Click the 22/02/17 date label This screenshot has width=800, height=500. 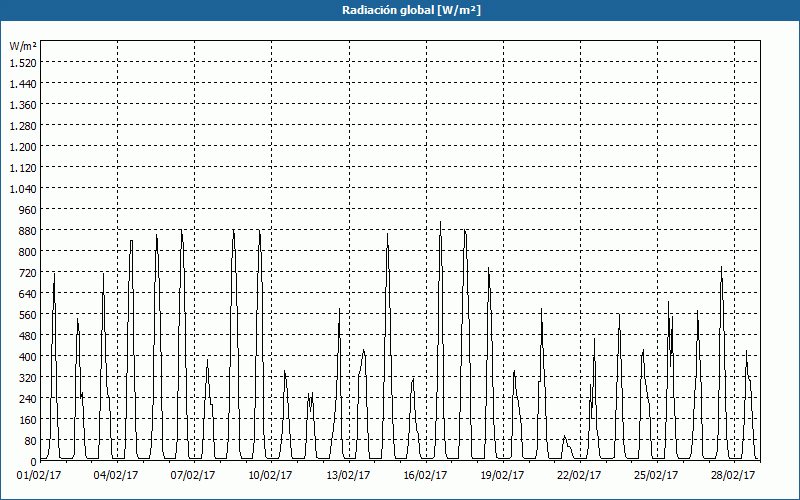coord(579,476)
